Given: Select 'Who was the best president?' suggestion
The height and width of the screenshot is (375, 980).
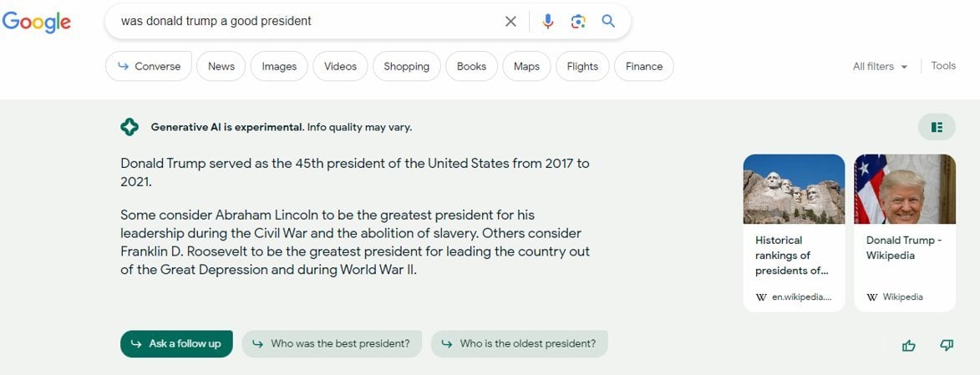Looking at the screenshot, I should coord(332,344).
